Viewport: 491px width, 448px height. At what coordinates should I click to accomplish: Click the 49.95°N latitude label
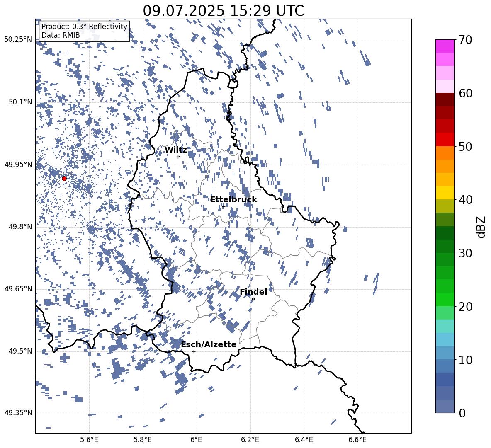(x=18, y=165)
